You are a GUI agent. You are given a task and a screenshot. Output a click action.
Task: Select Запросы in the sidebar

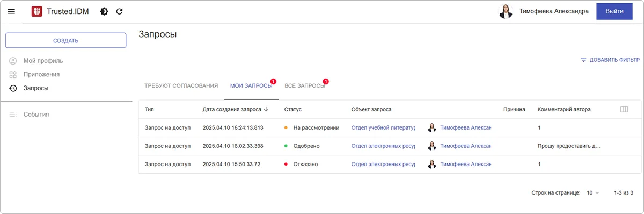pos(36,88)
